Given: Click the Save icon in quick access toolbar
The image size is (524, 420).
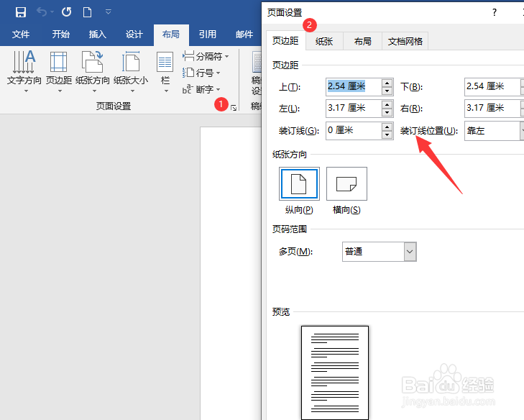Looking at the screenshot, I should click(x=21, y=12).
